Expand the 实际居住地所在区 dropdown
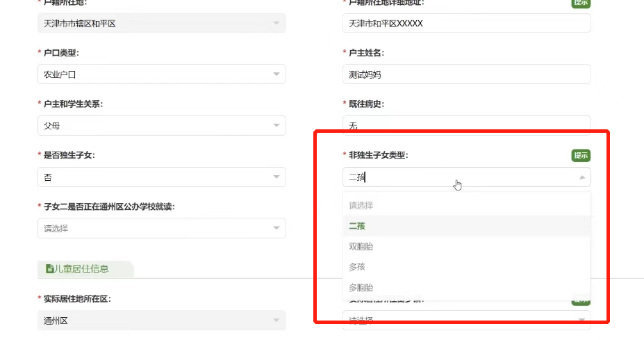This screenshot has height=340, width=644. (x=161, y=321)
